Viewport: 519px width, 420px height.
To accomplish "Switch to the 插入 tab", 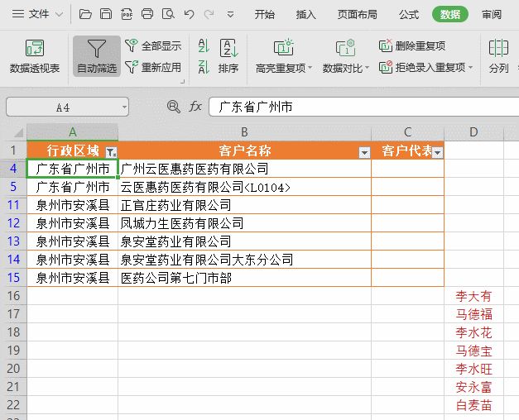I will coord(306,14).
